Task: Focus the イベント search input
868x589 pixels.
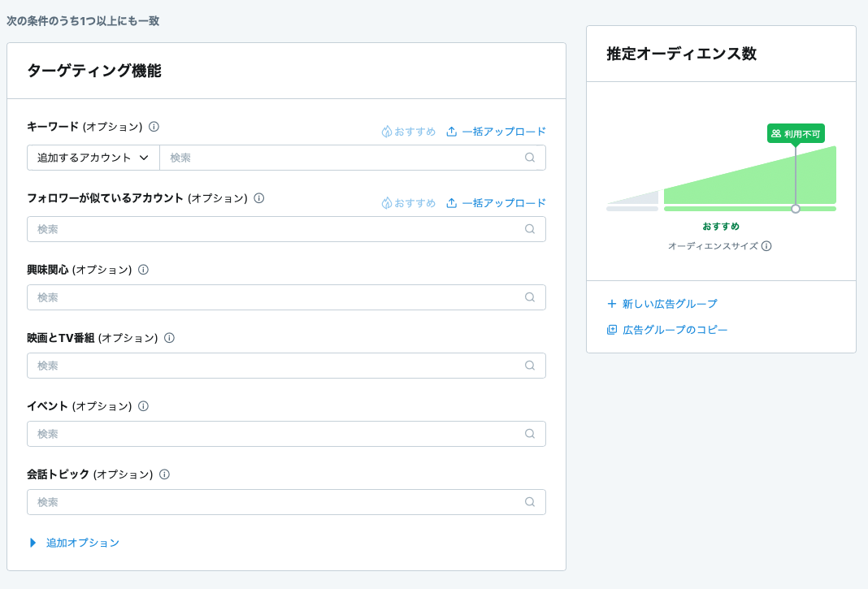Action: point(286,434)
